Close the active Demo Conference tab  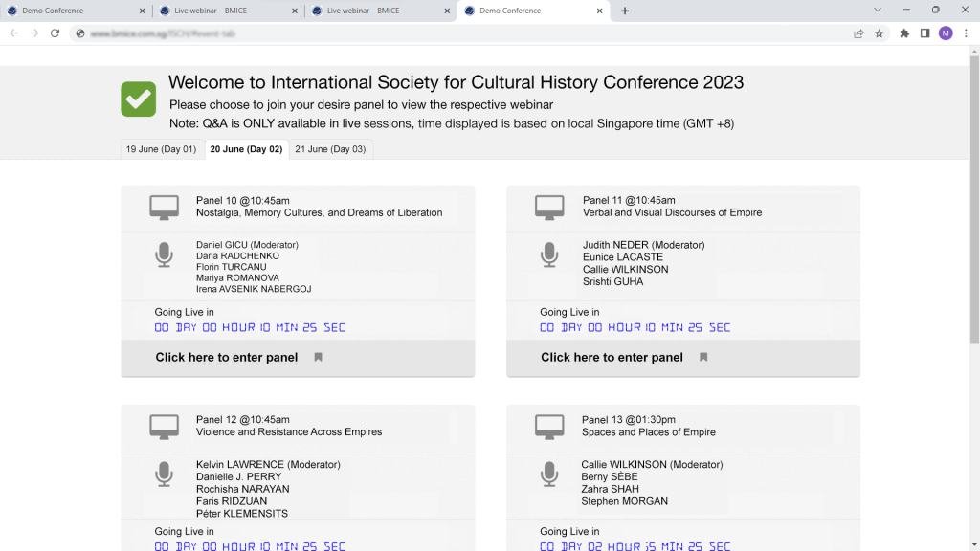pyautogui.click(x=599, y=11)
